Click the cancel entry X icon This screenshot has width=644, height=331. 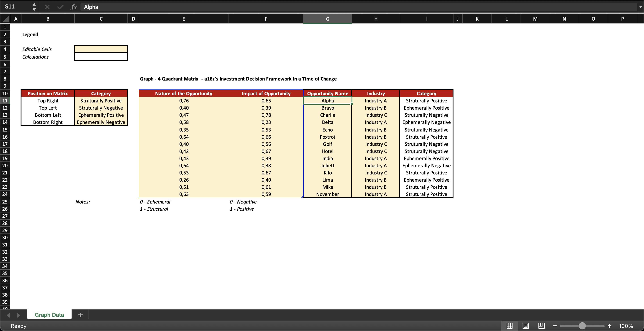tap(47, 7)
